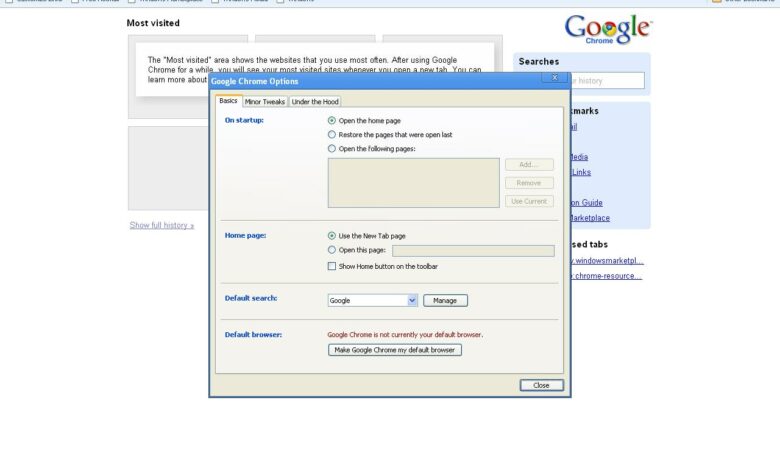This screenshot has width=780, height=470.
Task: Open the Marketplace bookmark link
Action: [590, 218]
